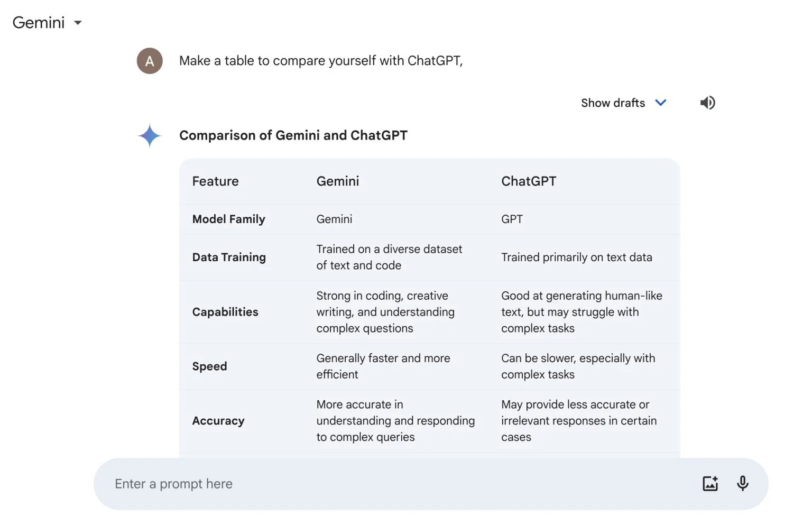
Task: Click the user's question text above the table
Action: [x=321, y=61]
